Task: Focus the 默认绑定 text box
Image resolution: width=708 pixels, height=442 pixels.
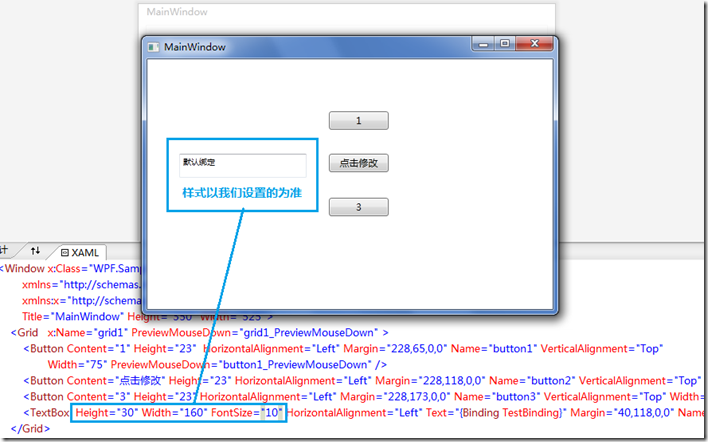Action: 243,165
